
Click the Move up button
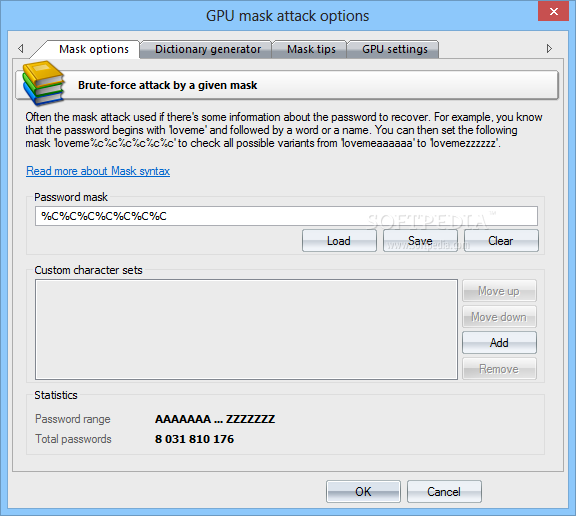(499, 291)
